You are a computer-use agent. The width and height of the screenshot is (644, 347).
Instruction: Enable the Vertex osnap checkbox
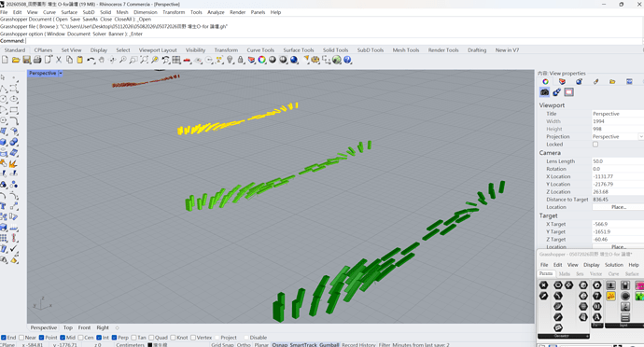point(193,338)
